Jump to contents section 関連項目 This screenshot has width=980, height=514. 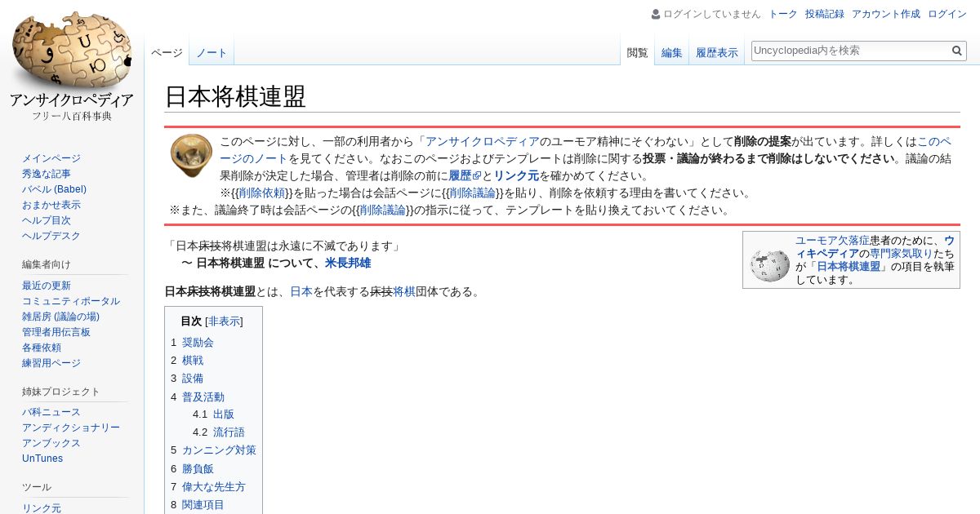click(203, 505)
